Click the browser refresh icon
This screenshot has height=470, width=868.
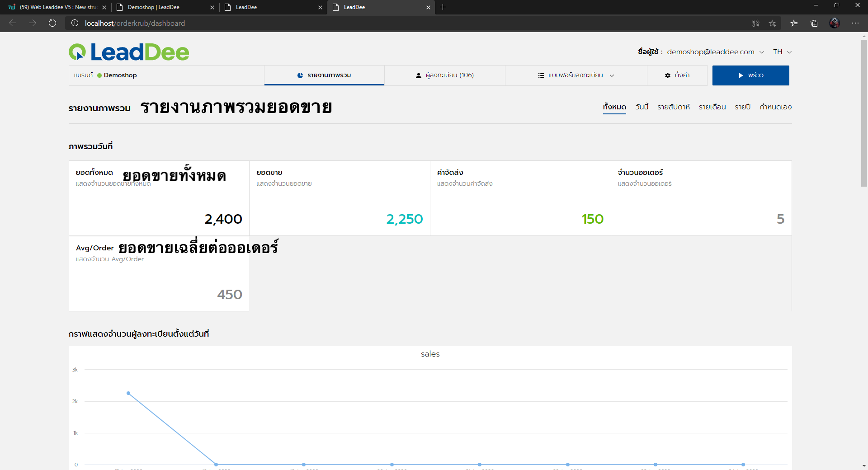[x=52, y=23]
